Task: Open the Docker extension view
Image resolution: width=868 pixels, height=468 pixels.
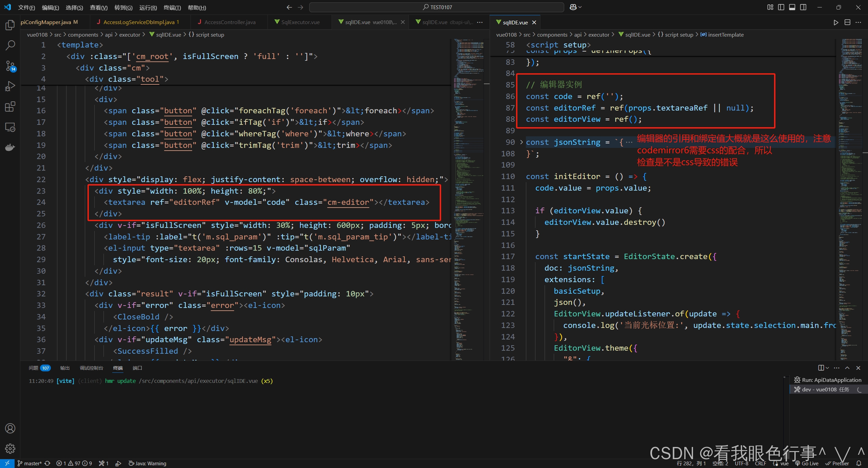Action: [x=10, y=147]
